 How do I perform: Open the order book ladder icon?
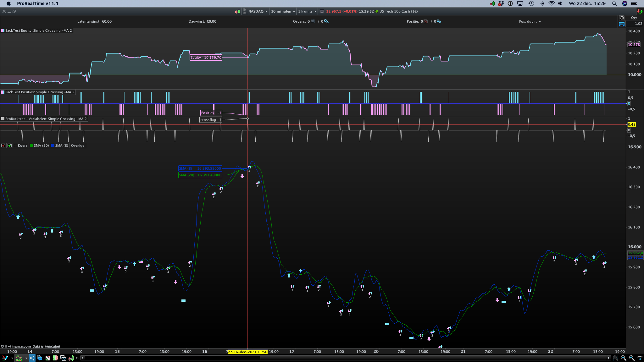coord(55,358)
